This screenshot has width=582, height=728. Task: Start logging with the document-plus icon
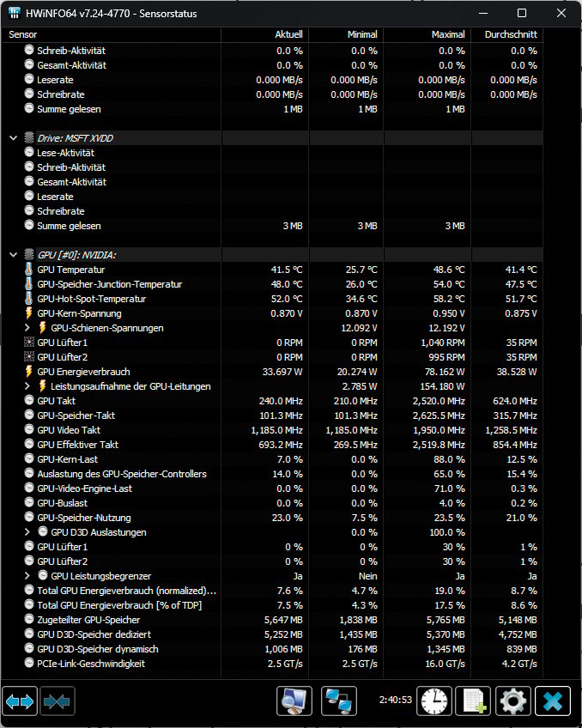(x=472, y=701)
